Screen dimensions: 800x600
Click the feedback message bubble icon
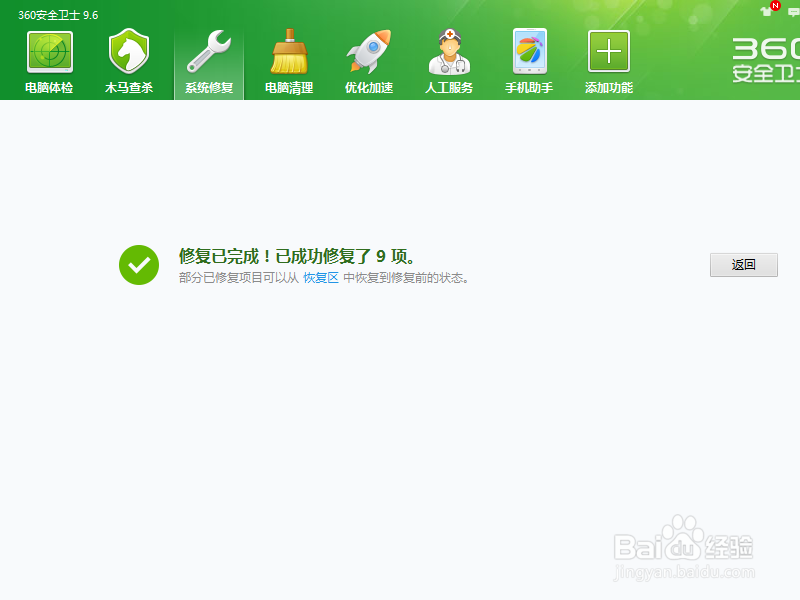[x=792, y=13]
